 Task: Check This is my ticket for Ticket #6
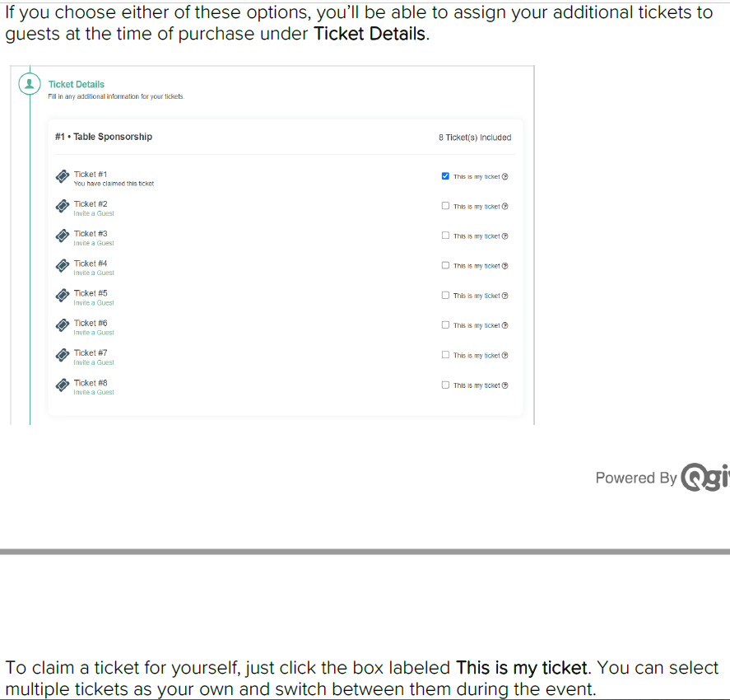click(x=445, y=325)
